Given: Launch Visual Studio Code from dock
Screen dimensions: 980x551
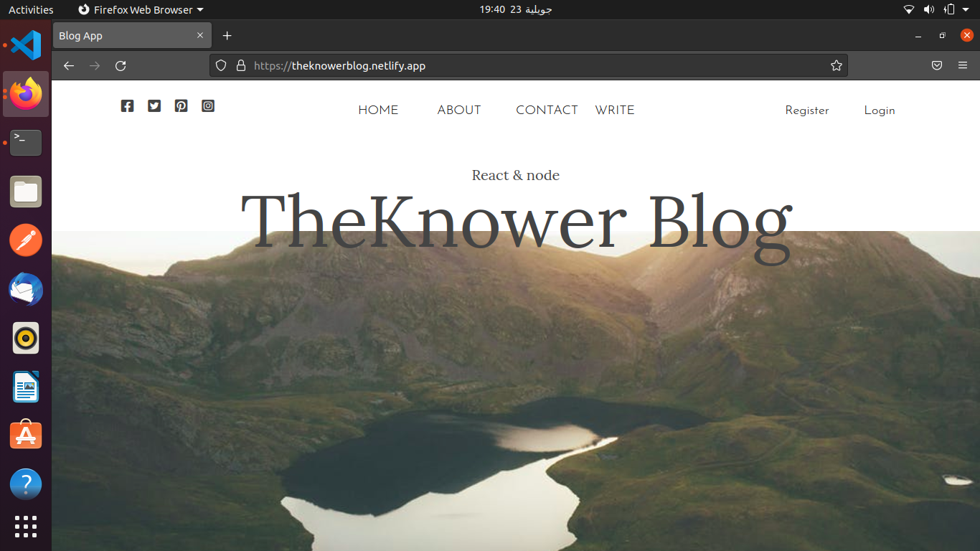Looking at the screenshot, I should click(26, 45).
